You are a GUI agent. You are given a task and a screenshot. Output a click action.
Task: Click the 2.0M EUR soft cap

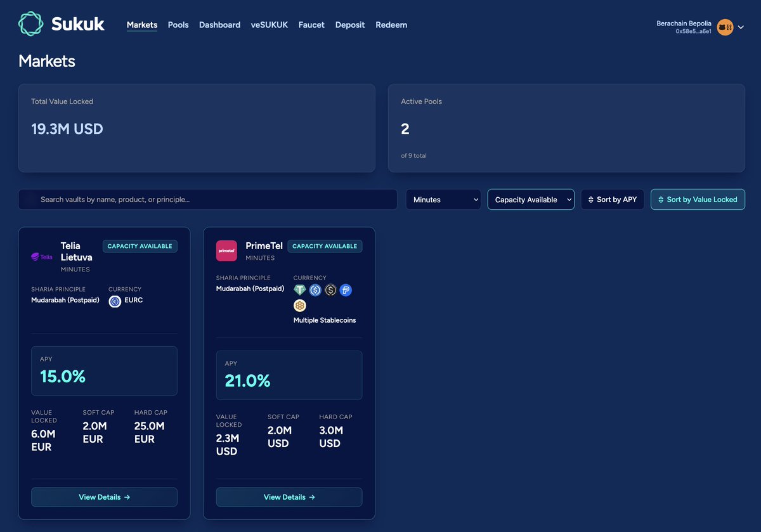95,432
